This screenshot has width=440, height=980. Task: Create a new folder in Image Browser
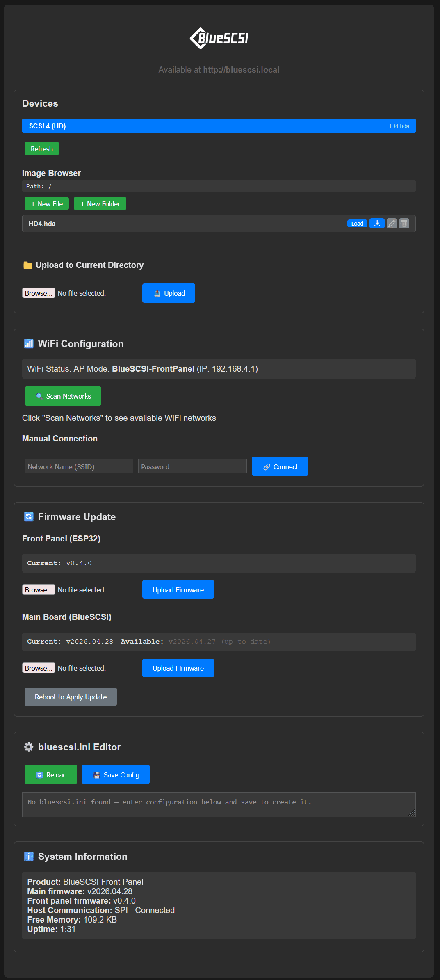(x=100, y=204)
